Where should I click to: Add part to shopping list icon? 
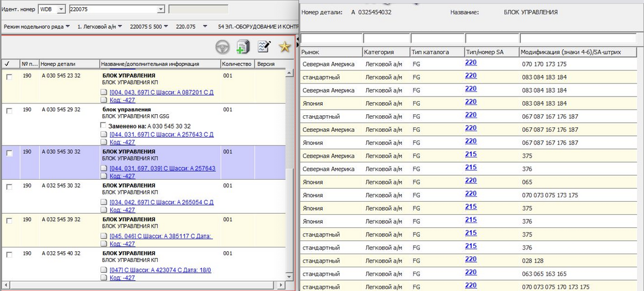coord(243,47)
